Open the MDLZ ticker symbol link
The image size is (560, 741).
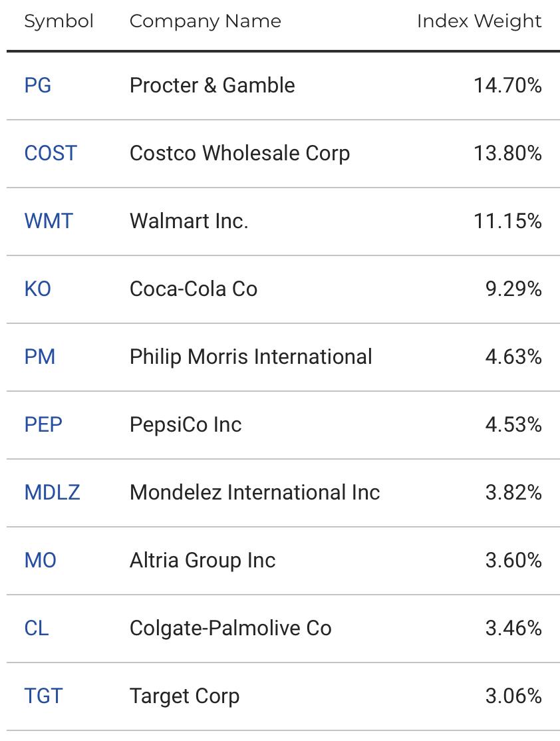click(x=52, y=492)
